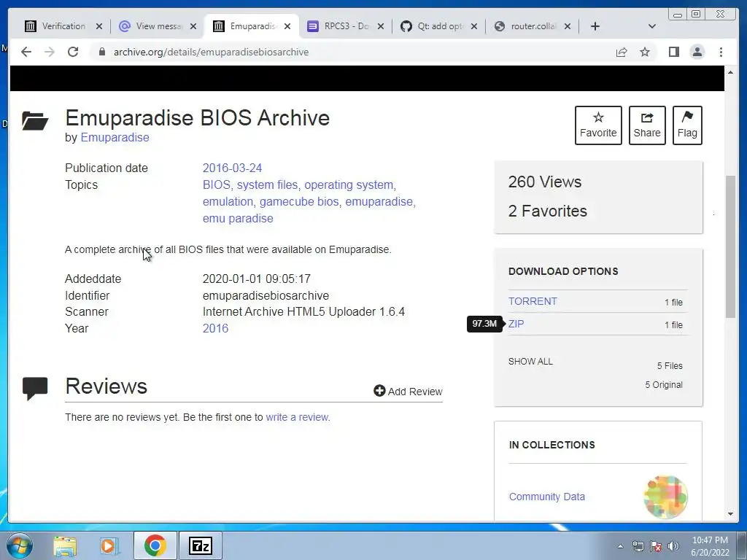Download the ZIP option
Viewport: 747px width, 560px height.
coord(516,324)
